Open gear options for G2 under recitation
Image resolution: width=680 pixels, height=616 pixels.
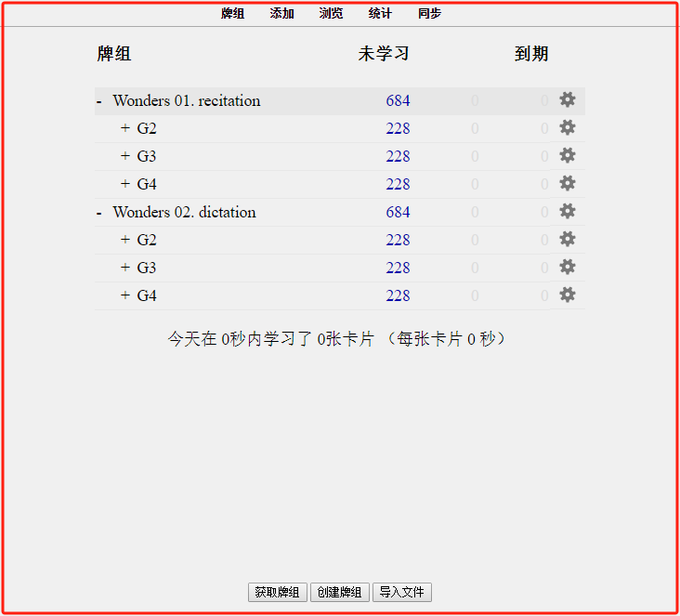click(x=568, y=127)
